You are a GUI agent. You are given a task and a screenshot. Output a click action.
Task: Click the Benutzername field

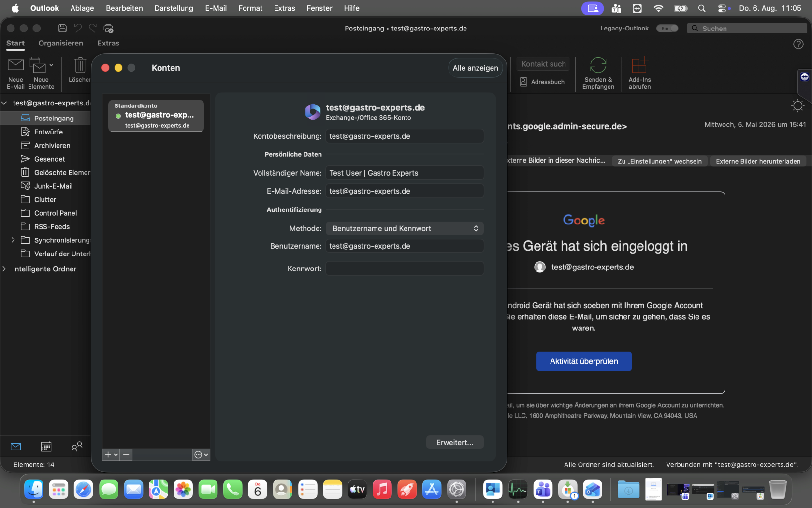point(405,246)
